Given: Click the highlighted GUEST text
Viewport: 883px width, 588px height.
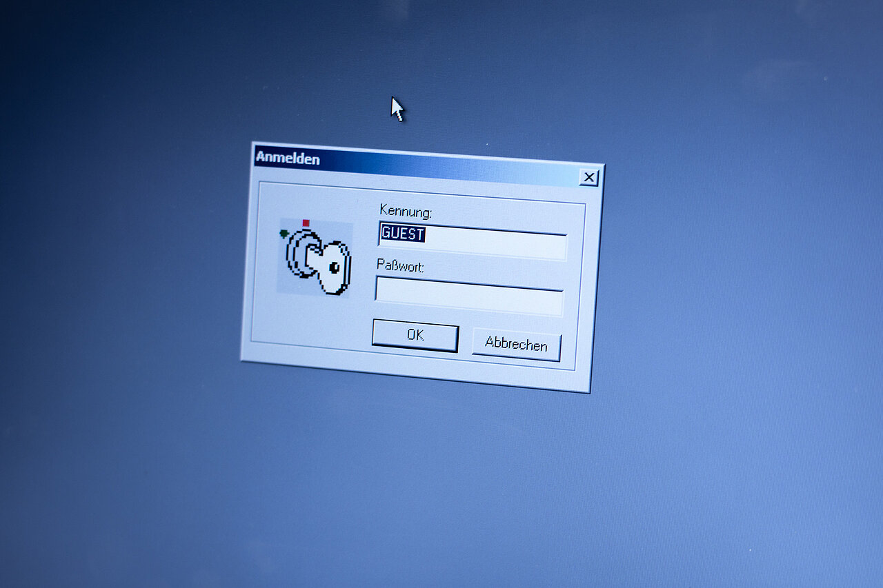Looking at the screenshot, I should 402,234.
